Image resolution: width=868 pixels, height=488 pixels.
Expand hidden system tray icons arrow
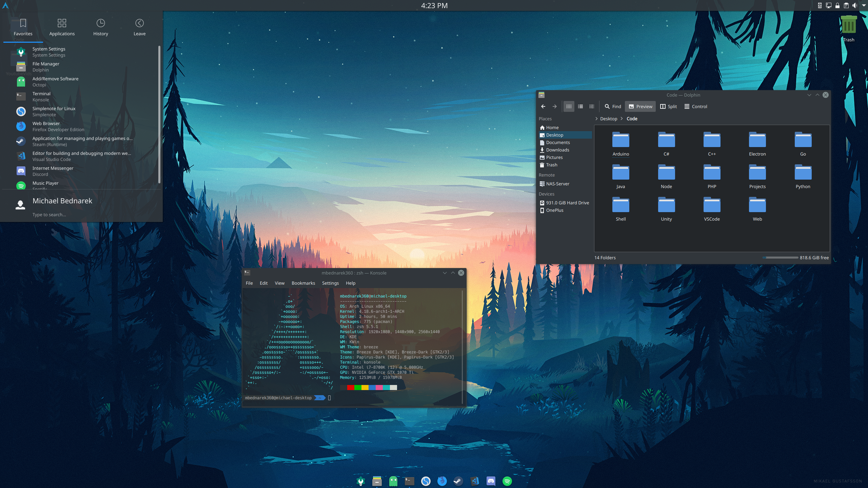[x=864, y=5]
